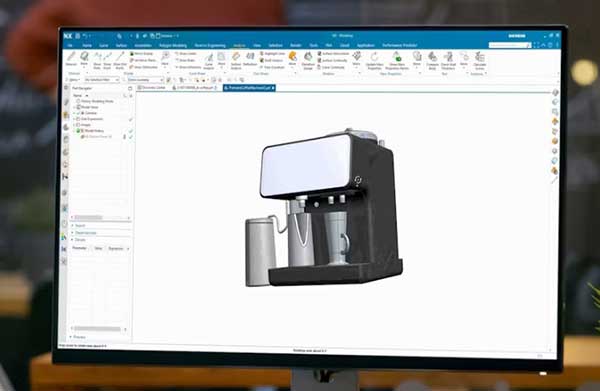Click the Surface Intersection option
The width and height of the screenshot is (600, 391).
pyautogui.click(x=333, y=54)
